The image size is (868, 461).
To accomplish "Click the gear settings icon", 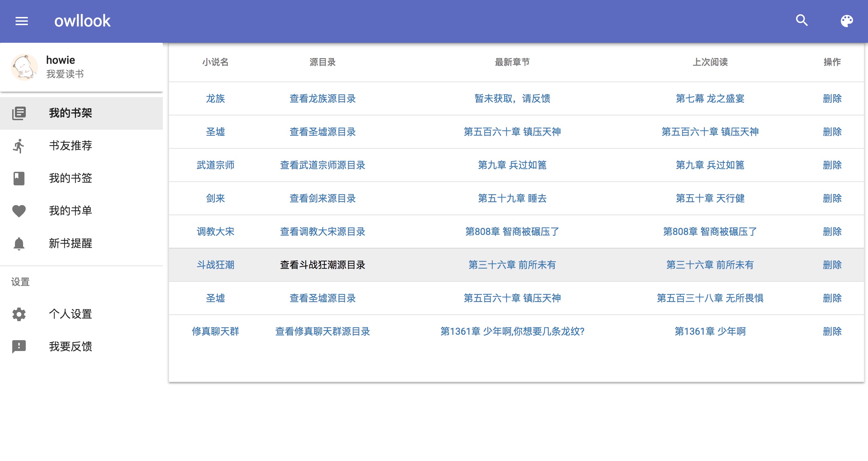I will pyautogui.click(x=19, y=314).
